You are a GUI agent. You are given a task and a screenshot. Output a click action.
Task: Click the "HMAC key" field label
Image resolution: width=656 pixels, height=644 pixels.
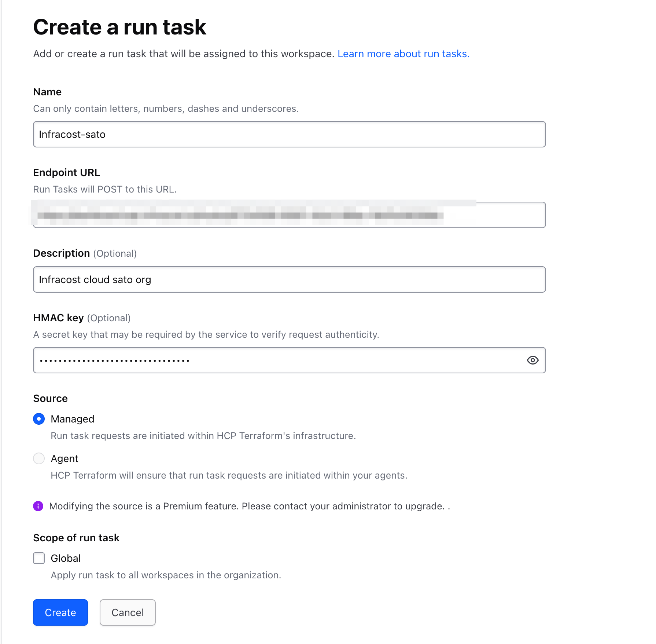tap(59, 318)
